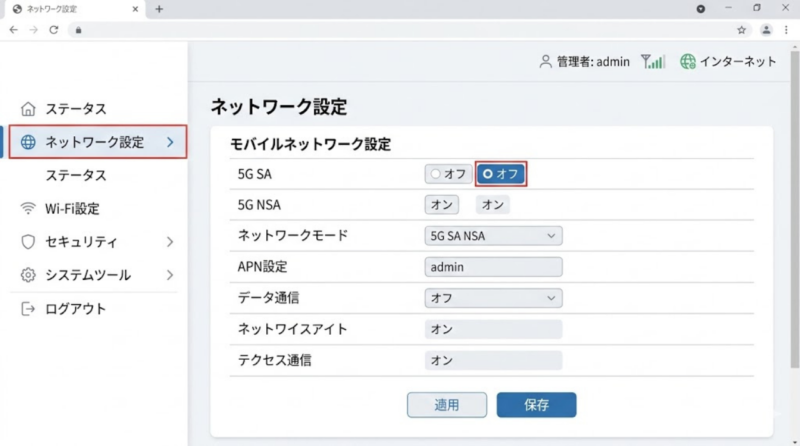Open ステータス submenu under ネットワーク設定
This screenshot has width=800, height=446.
coord(76,175)
